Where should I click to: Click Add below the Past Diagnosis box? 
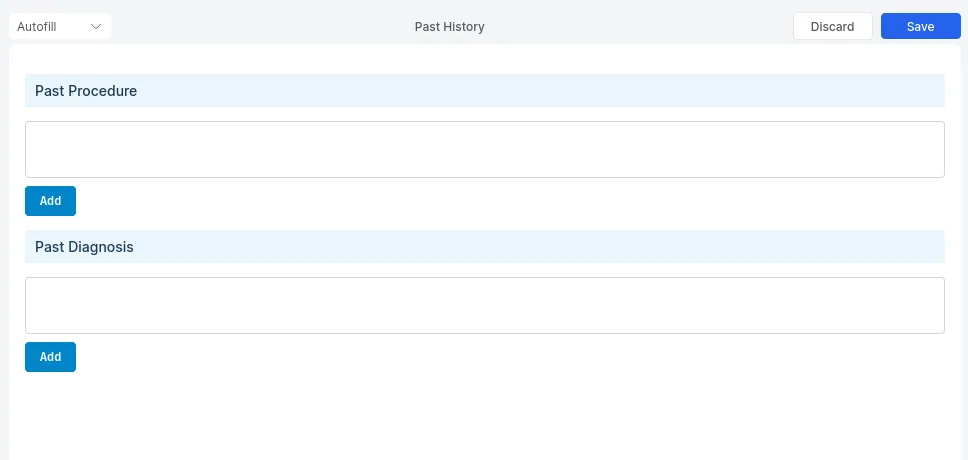point(50,357)
